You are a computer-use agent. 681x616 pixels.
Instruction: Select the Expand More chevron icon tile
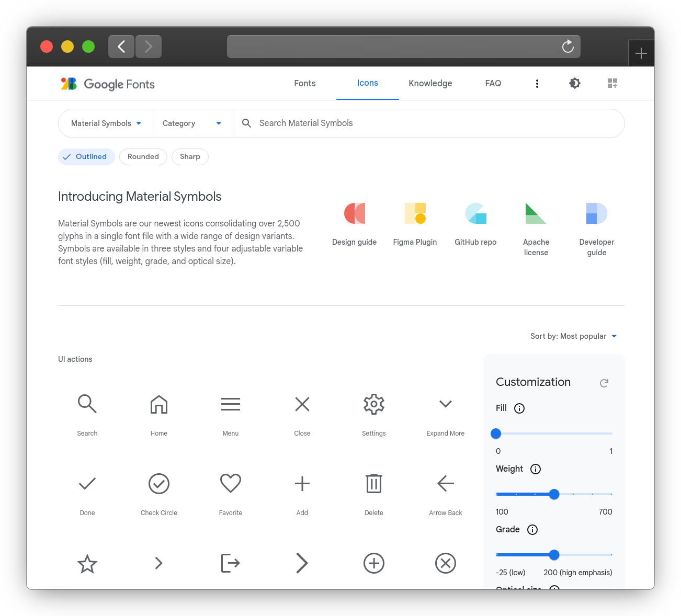click(446, 414)
